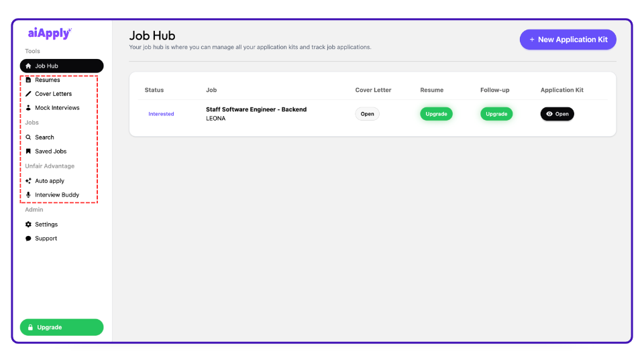Click the Resume column header

pos(431,90)
